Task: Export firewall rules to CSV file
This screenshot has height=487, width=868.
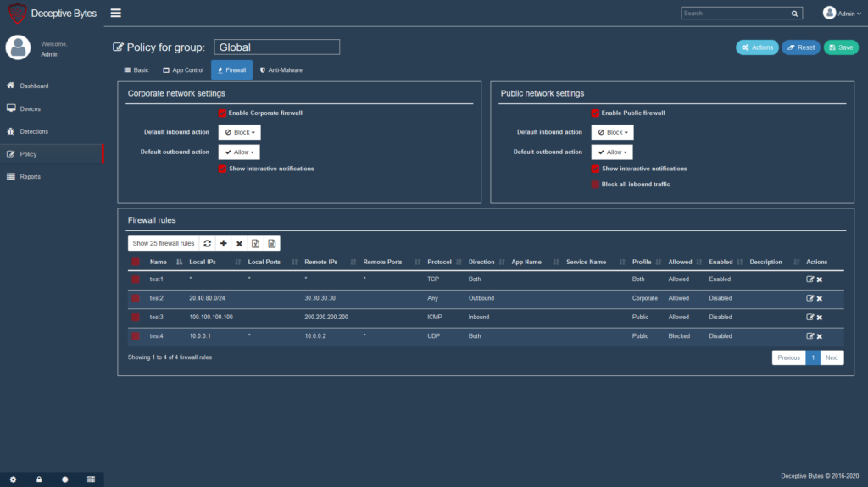Action: (272, 244)
